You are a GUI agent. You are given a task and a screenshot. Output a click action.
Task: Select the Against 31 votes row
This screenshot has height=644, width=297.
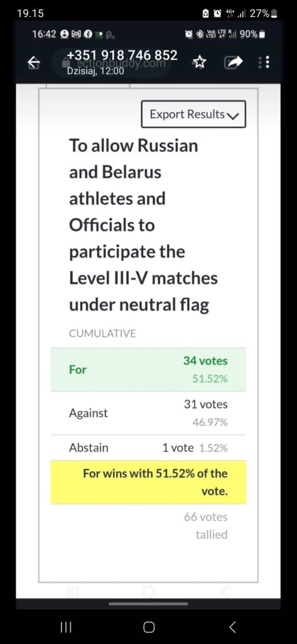coord(148,413)
